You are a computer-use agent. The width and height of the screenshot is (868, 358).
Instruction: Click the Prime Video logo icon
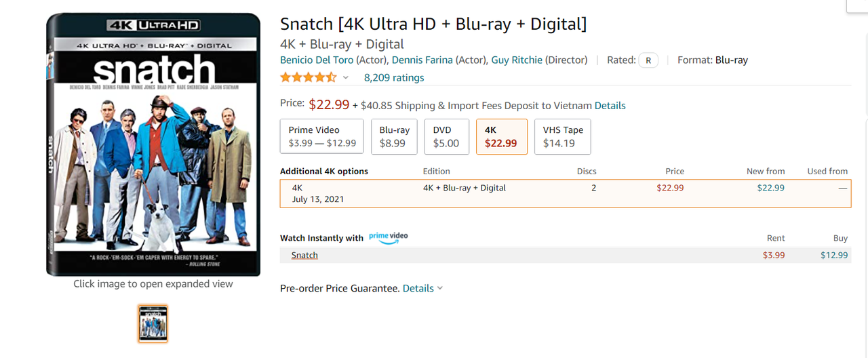click(389, 237)
